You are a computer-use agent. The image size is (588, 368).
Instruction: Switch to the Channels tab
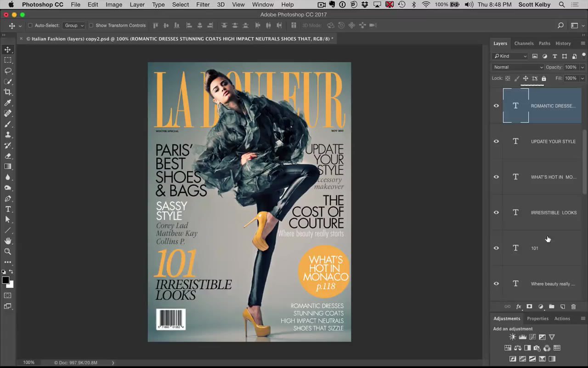524,43
